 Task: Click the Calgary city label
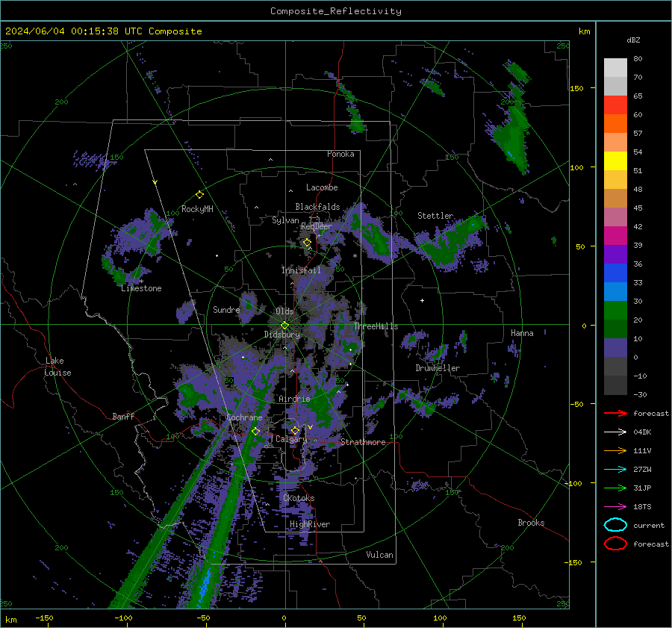click(x=291, y=439)
